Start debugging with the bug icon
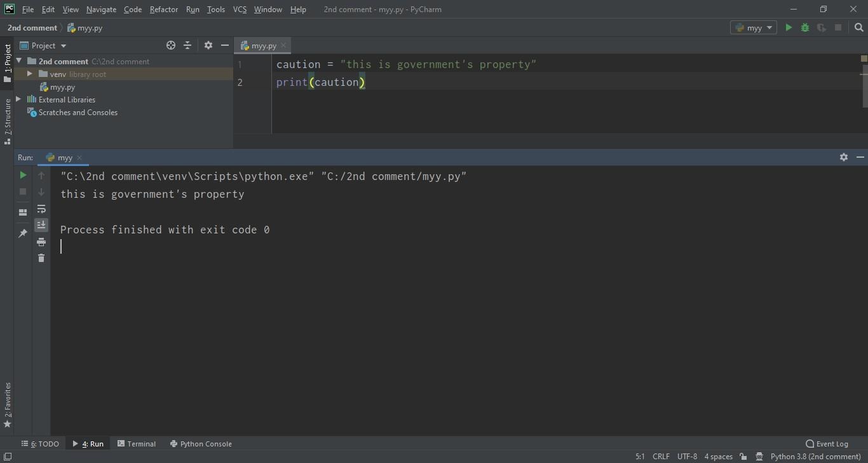Viewport: 868px width, 463px height. (805, 28)
